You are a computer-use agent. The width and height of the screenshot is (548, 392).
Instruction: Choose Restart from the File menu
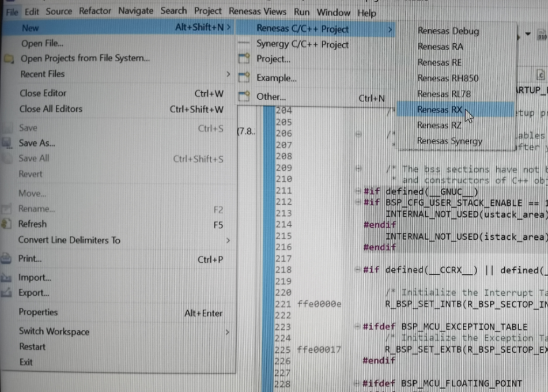[x=32, y=347]
